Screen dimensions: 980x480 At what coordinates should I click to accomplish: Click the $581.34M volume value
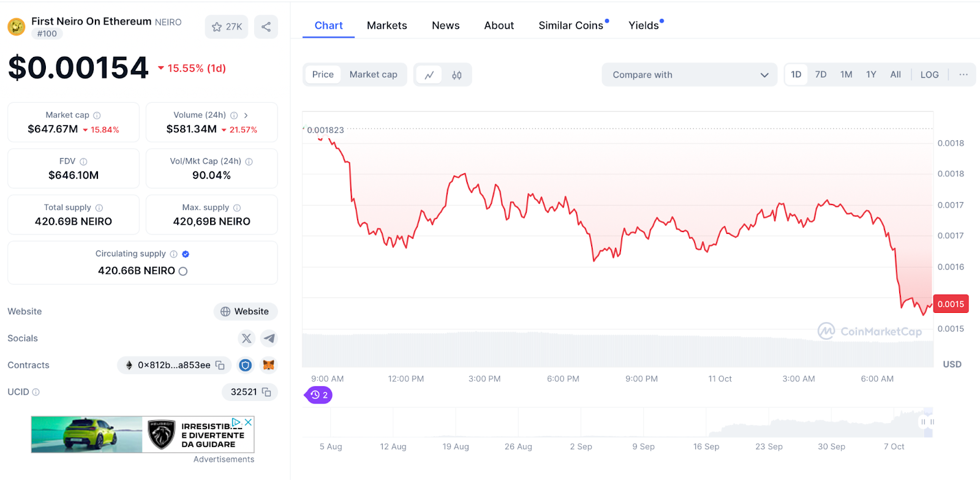coord(192,129)
